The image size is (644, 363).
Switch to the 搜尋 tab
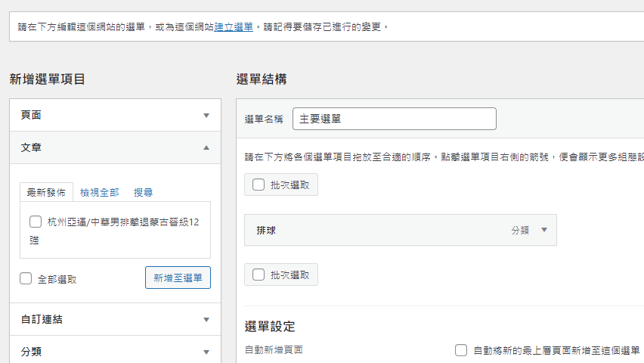[x=143, y=192]
